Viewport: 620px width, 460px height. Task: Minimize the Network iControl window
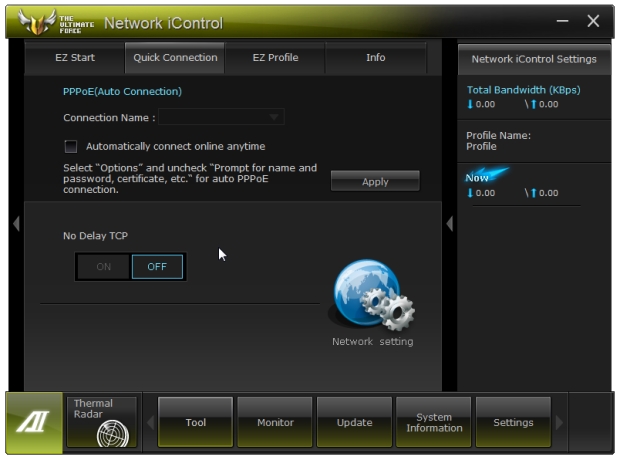click(563, 21)
